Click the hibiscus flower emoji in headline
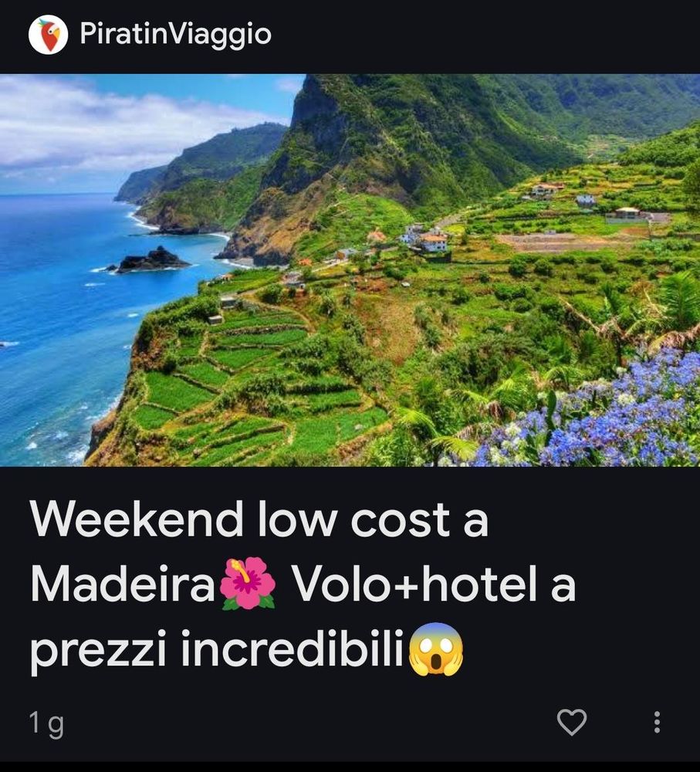This screenshot has width=700, height=772. [247, 584]
